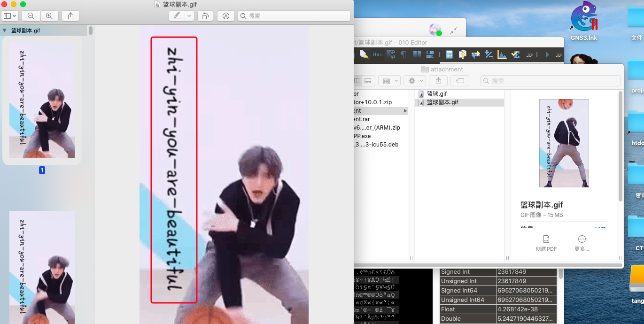
Task: Click the binary 0100 icon in 010 Editor
Action: point(430,54)
